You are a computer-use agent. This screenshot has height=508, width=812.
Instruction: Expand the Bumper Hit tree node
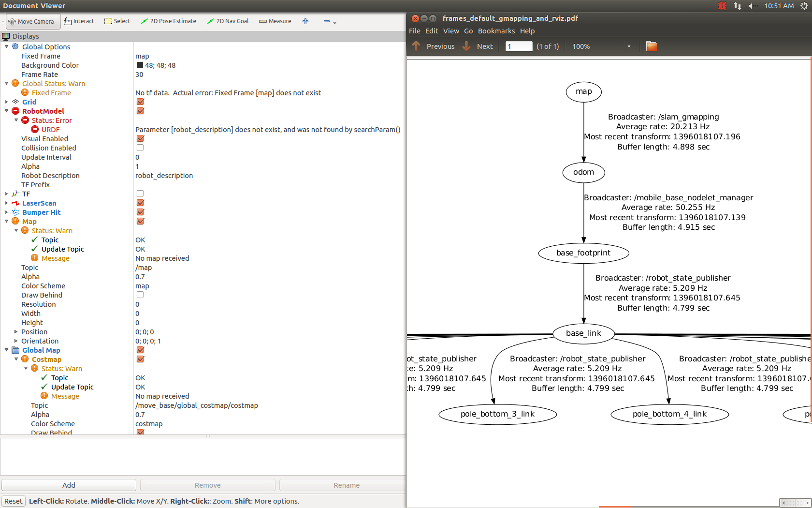coord(6,212)
